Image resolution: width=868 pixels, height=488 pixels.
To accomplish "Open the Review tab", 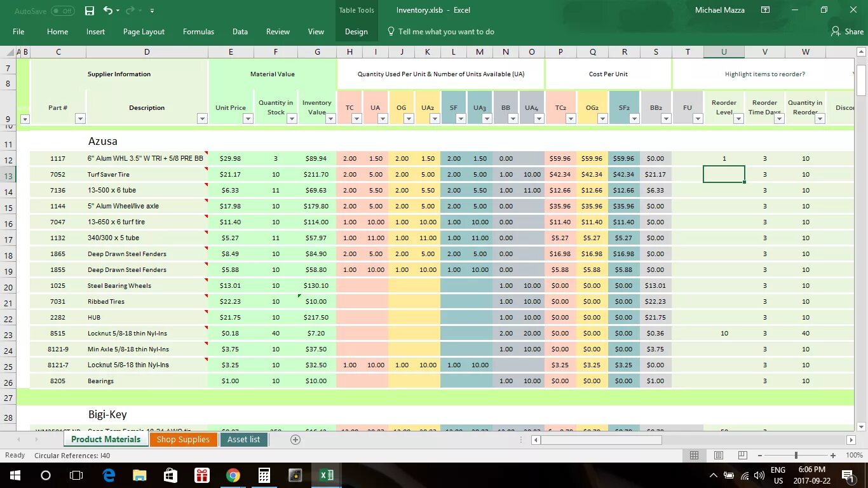I will (x=278, y=32).
